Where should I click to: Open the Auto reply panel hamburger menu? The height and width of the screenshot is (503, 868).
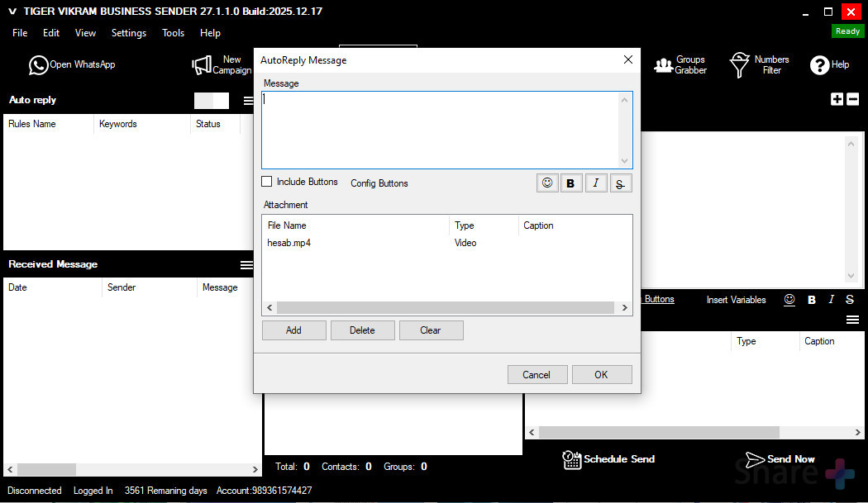click(x=248, y=100)
